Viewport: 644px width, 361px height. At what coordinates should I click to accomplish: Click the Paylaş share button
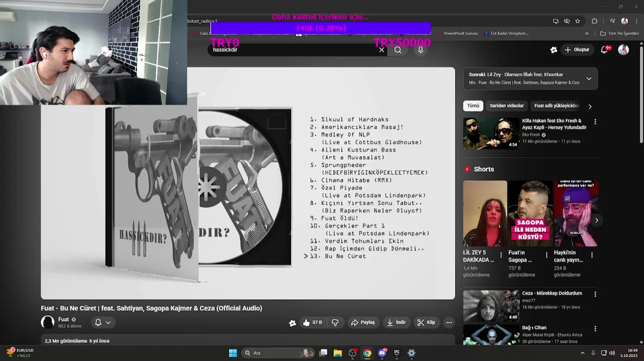point(363,322)
